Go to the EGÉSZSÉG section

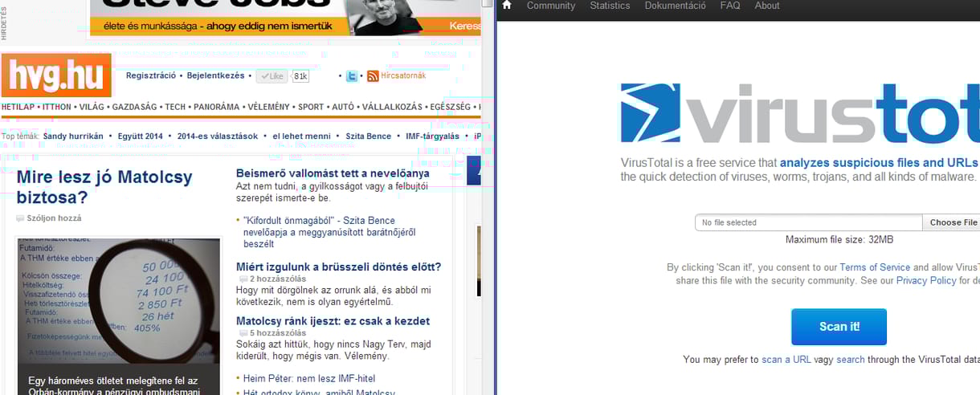(450, 107)
